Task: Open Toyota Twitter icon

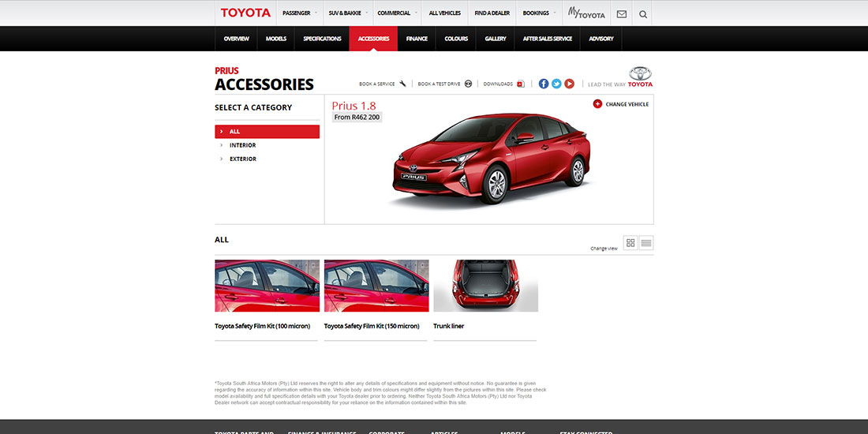Action: 556,84
